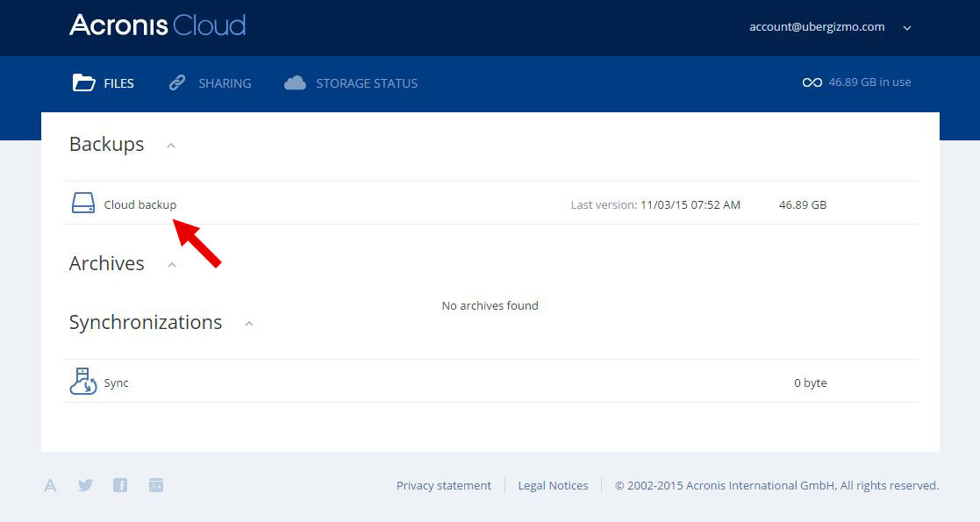
Task: Click the Backups heading
Action: pos(107,145)
